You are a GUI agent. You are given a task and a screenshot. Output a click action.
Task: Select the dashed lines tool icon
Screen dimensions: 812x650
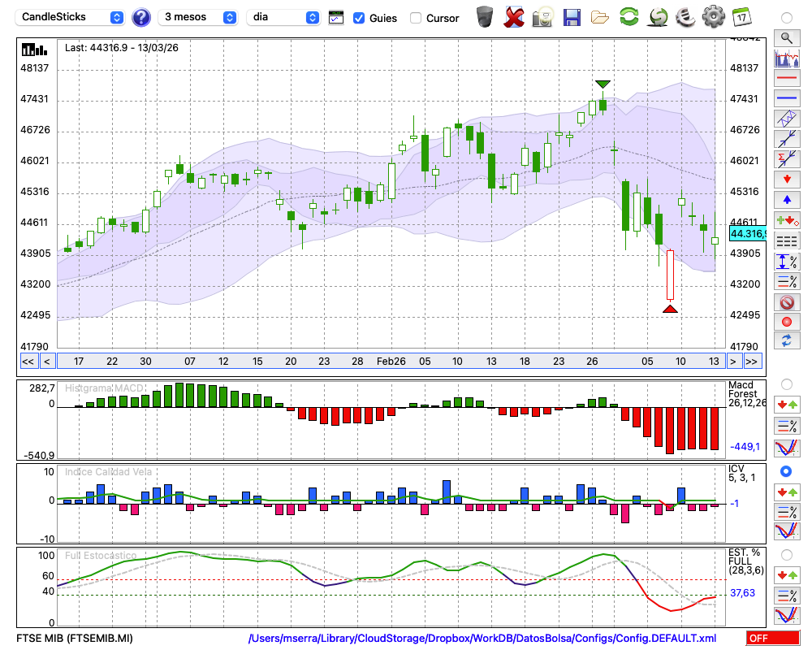click(787, 241)
